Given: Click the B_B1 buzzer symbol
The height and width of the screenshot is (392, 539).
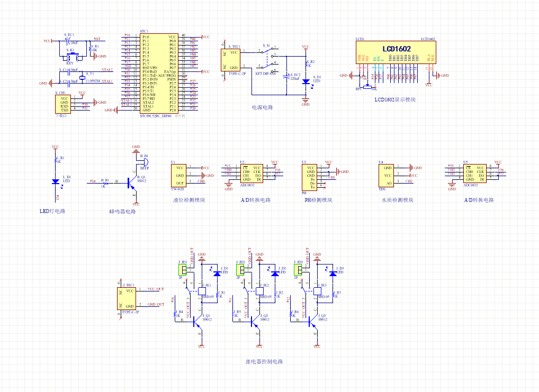Looking at the screenshot, I should click(143, 161).
